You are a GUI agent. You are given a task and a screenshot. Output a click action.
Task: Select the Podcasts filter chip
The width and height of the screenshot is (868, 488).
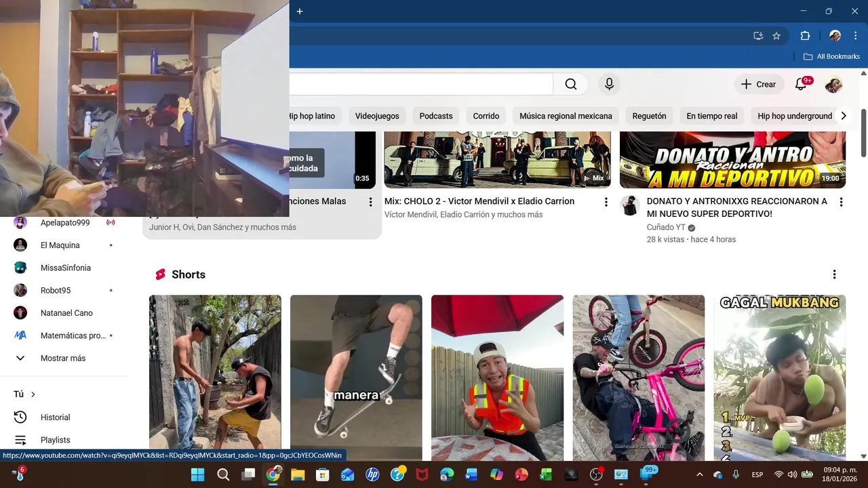[436, 116]
